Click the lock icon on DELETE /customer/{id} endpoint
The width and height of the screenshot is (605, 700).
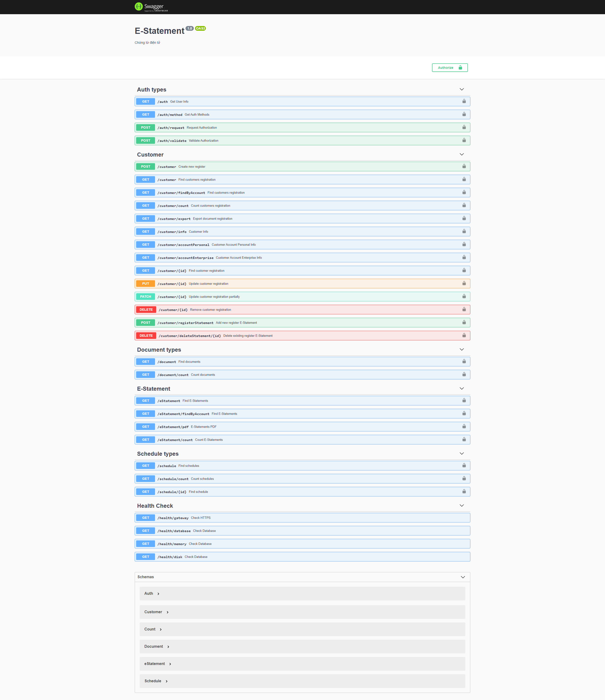[465, 309]
